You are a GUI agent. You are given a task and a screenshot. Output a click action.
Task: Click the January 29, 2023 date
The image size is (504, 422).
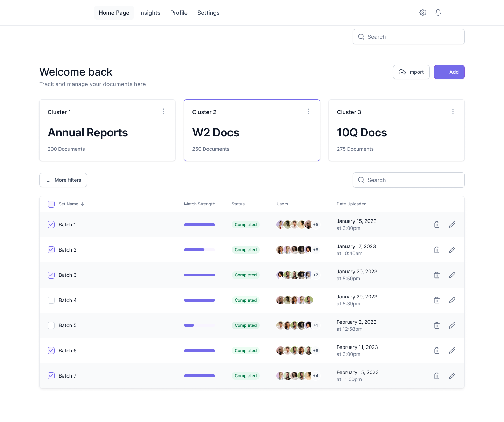pos(357,297)
